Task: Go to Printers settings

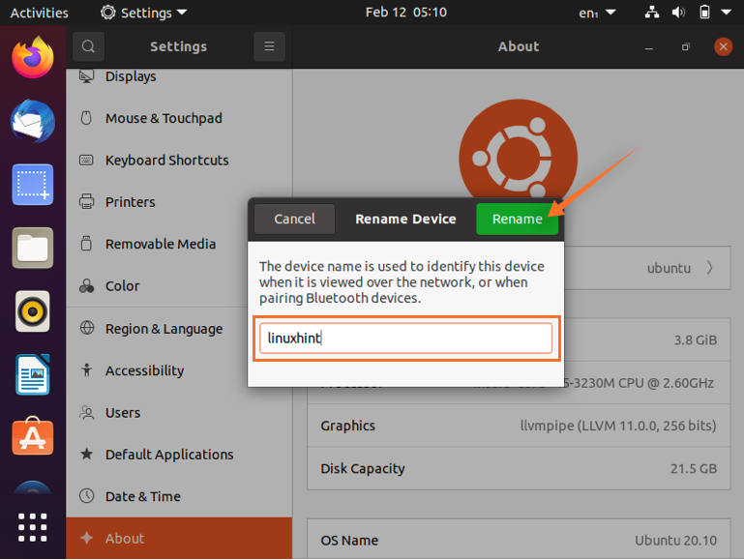Action: [179, 202]
